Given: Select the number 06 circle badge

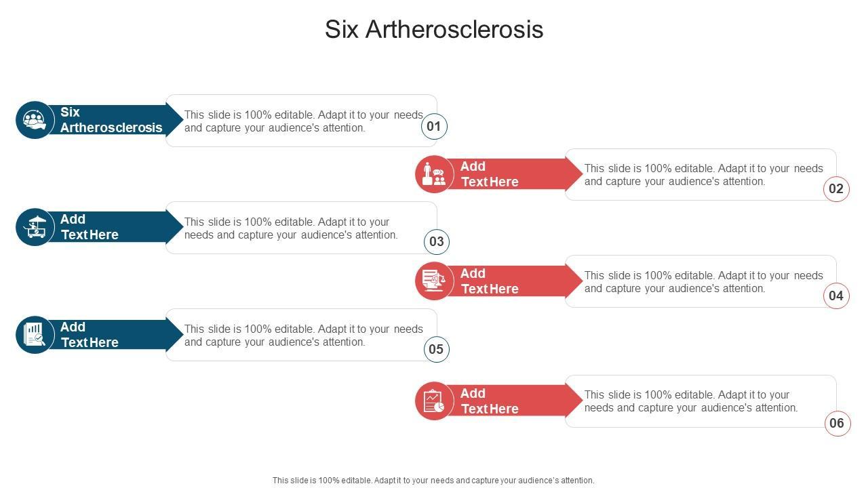Looking at the screenshot, I should 837,424.
